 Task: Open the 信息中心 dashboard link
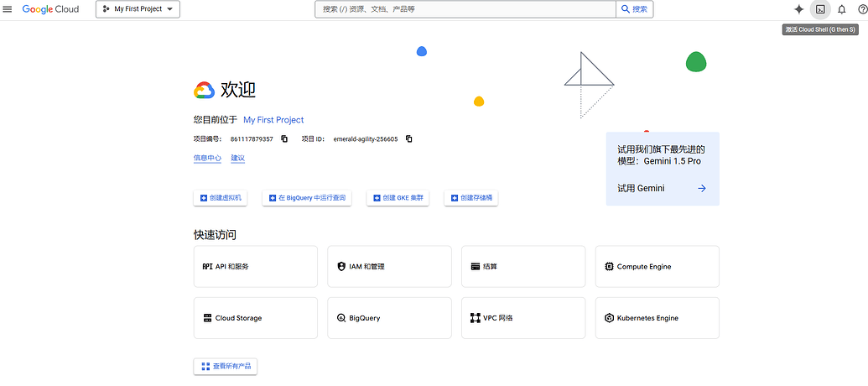pos(207,158)
